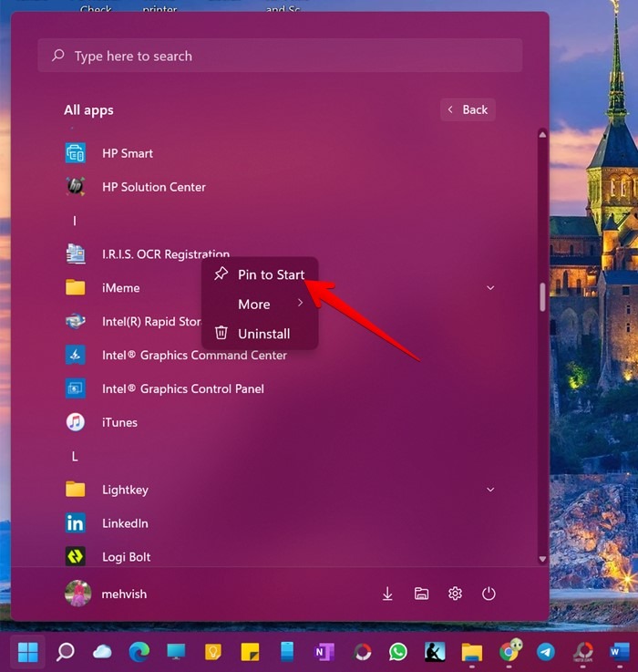638x672 pixels.
Task: Open the HP Smart app icon
Action: [x=76, y=153]
